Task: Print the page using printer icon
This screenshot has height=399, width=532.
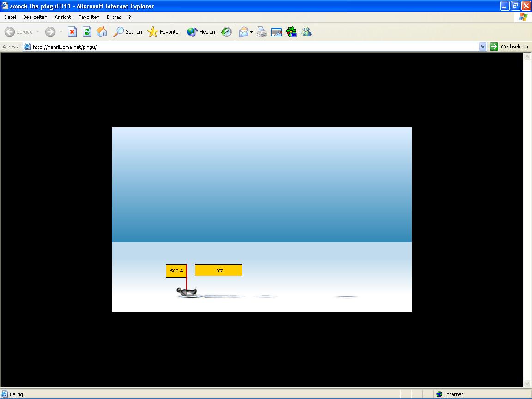Action: (262, 32)
